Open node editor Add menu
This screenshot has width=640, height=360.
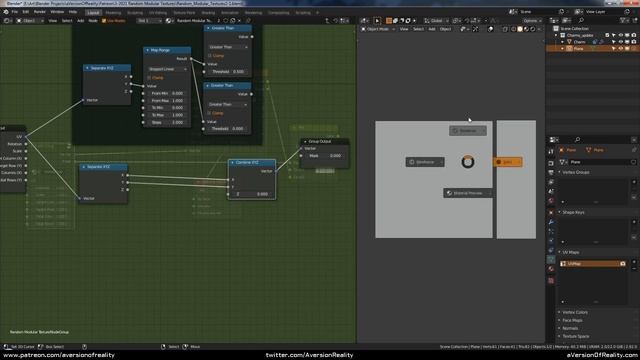(80, 20)
